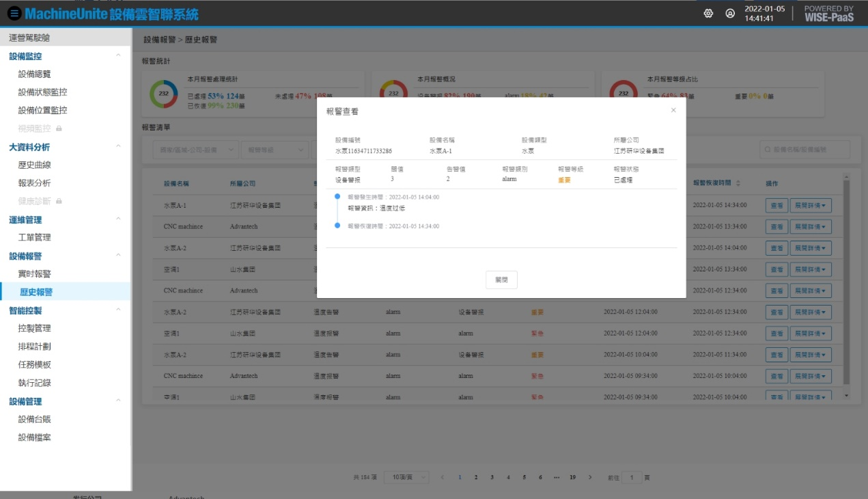Open 設備狀態監控 in the sidebar
The width and height of the screenshot is (868, 499).
pyautogui.click(x=43, y=92)
